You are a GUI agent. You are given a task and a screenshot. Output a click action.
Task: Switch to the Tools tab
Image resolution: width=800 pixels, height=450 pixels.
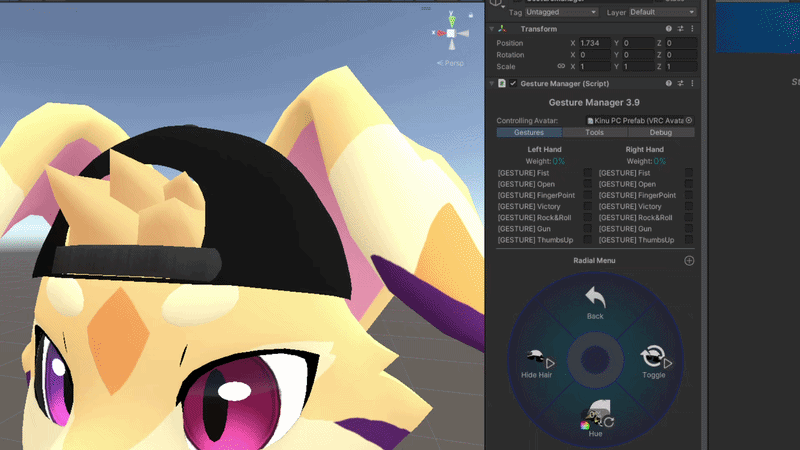coord(595,132)
